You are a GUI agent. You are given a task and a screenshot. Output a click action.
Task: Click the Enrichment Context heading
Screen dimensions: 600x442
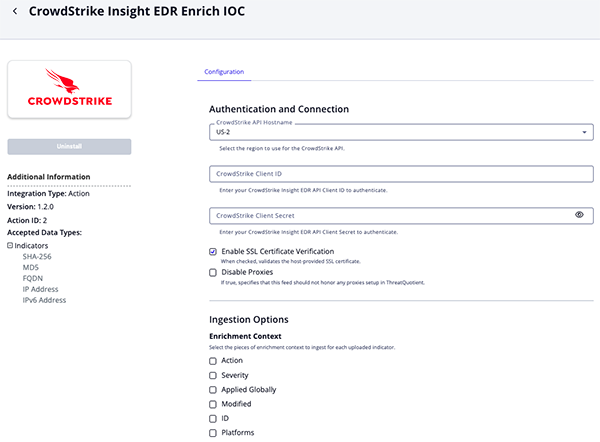(245, 336)
